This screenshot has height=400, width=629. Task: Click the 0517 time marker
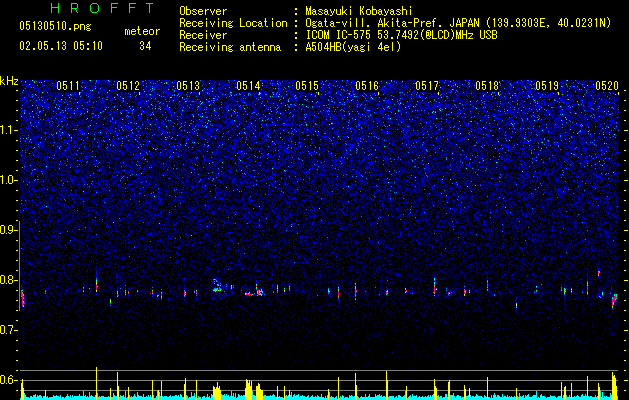[427, 86]
